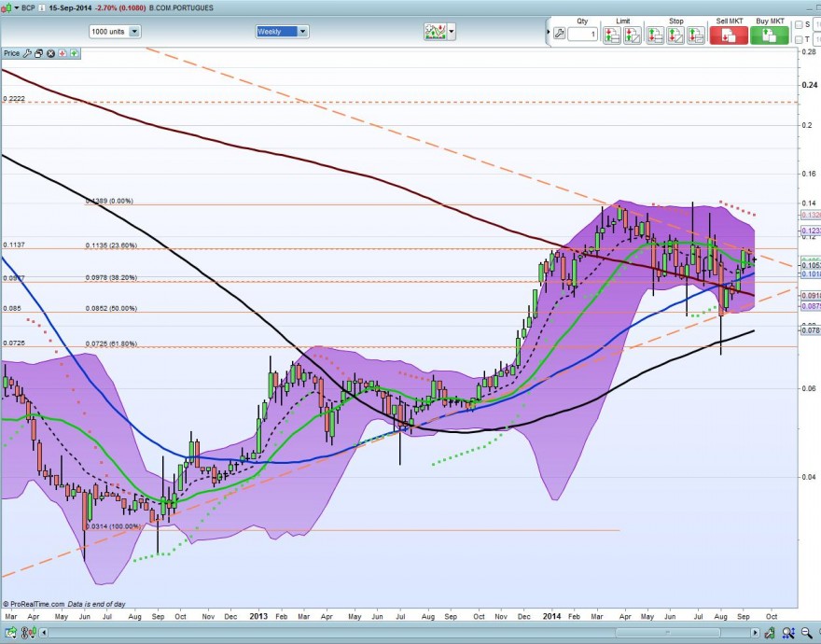Open the indicators chart icon
Viewport: 821px width, 644px height.
coord(435,32)
